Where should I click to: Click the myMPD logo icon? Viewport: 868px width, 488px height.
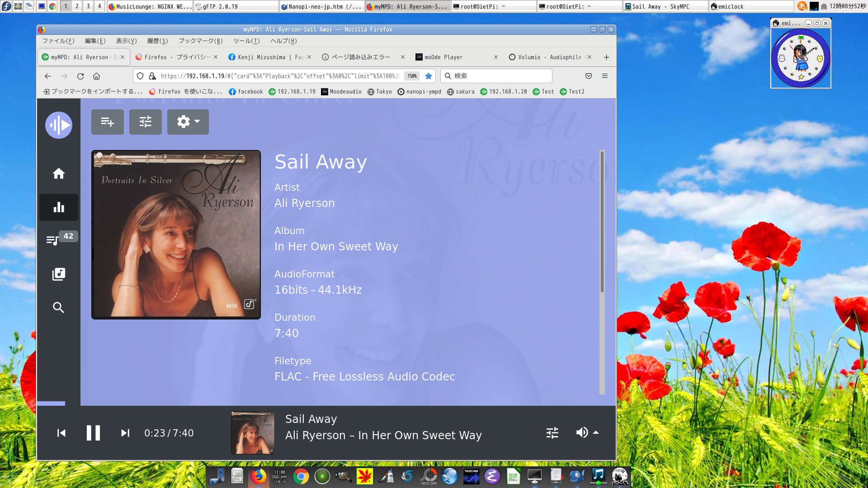(58, 125)
